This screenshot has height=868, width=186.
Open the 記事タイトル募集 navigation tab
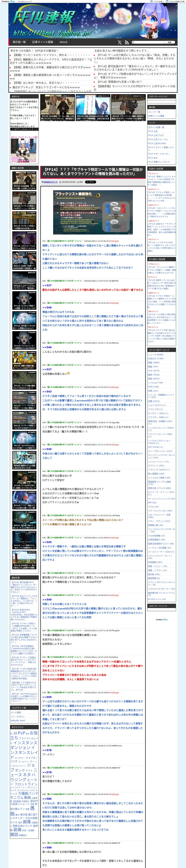click(x=43, y=42)
